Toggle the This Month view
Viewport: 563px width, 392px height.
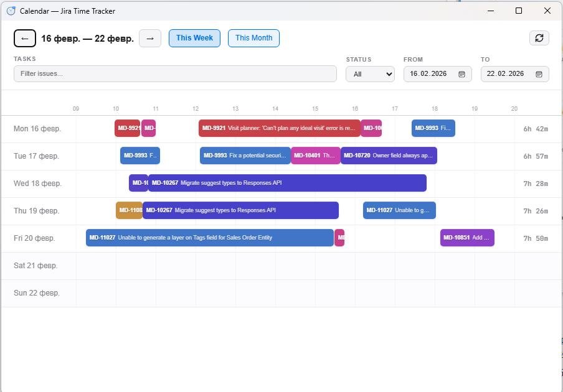pyautogui.click(x=253, y=38)
